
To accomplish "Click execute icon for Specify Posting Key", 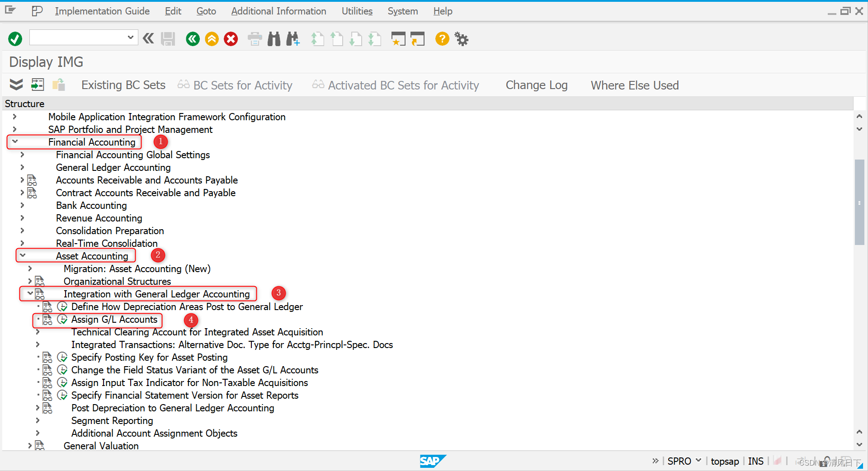I will 62,357.
